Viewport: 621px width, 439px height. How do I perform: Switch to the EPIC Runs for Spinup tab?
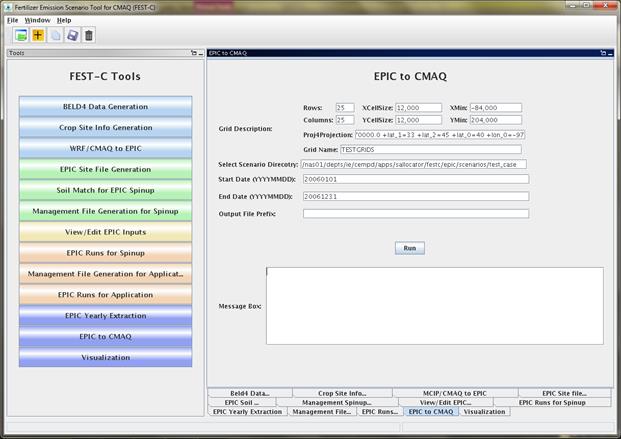click(x=552, y=402)
